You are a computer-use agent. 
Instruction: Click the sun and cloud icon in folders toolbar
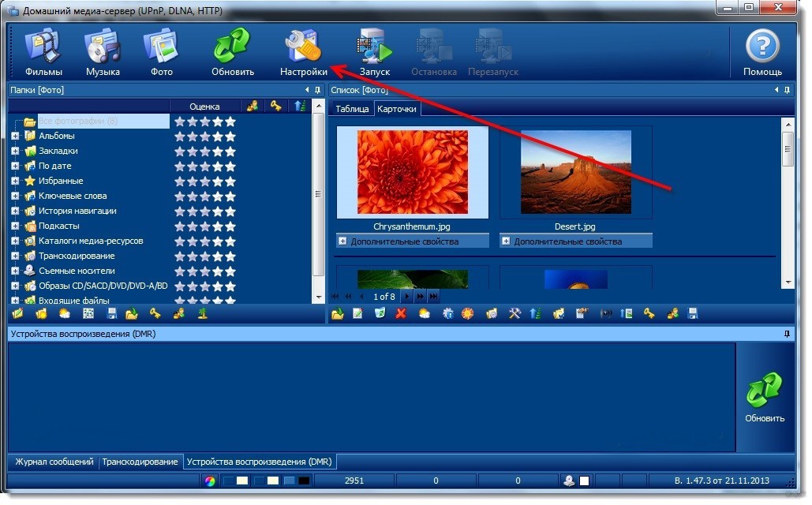coord(65,313)
